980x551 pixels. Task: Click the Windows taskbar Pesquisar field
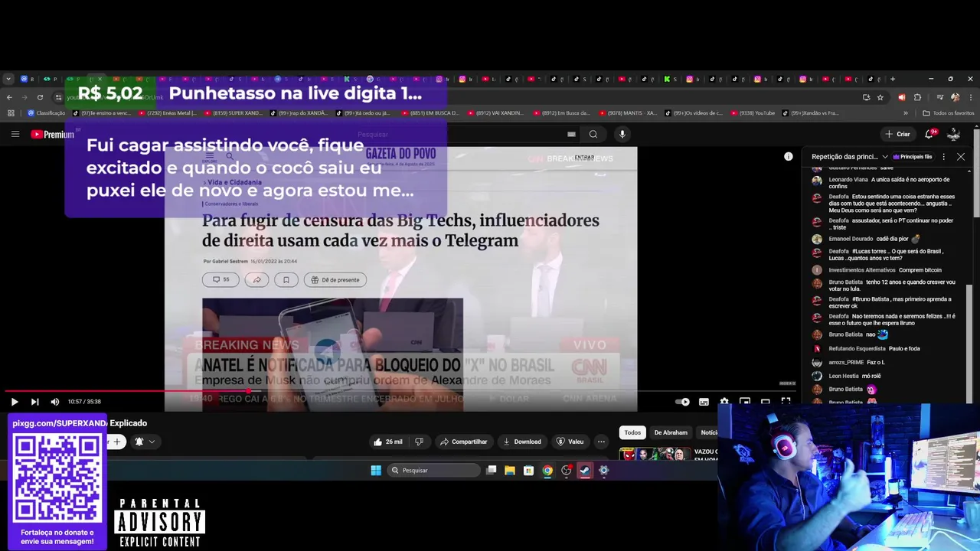(433, 471)
